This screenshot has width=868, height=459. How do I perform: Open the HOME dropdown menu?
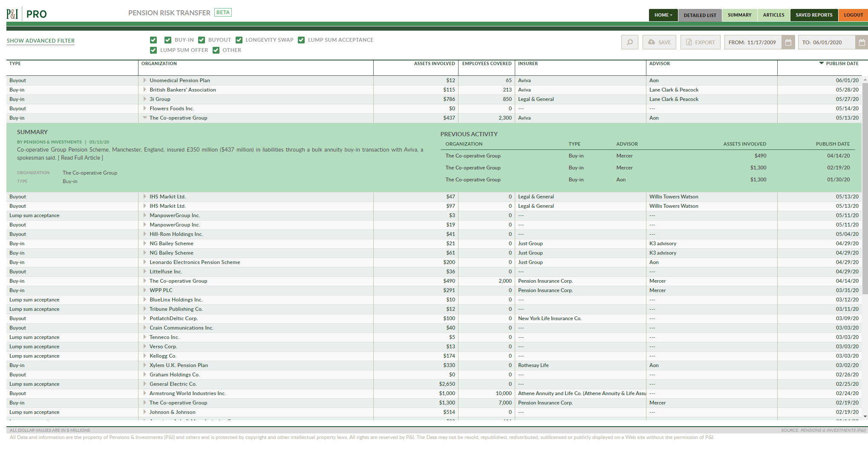point(663,15)
